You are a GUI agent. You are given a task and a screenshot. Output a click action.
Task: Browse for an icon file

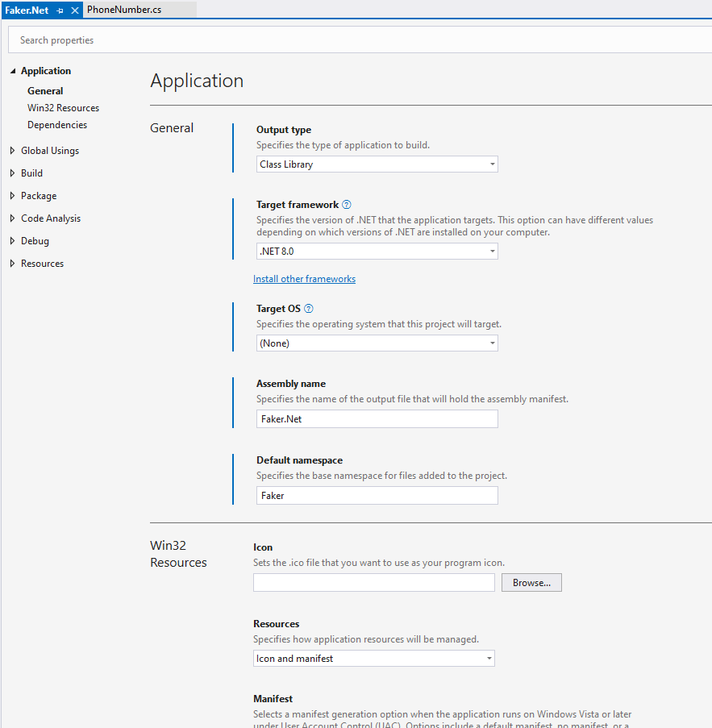[x=532, y=583]
